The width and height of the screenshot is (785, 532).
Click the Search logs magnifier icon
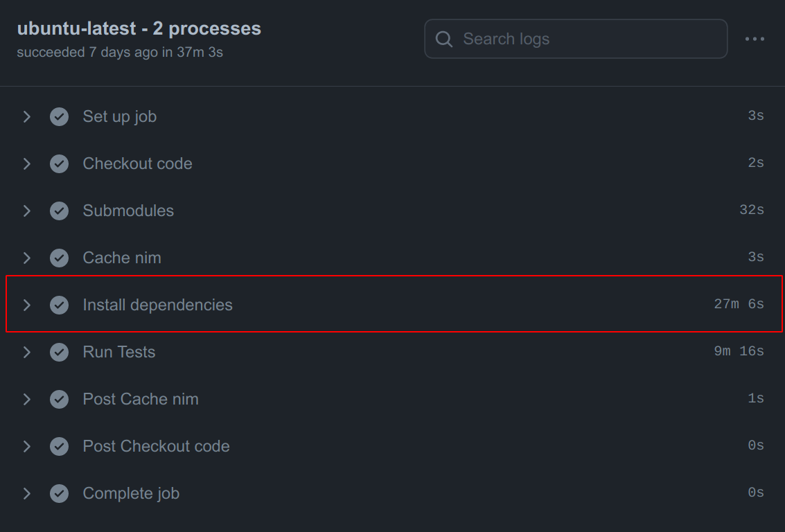coord(443,39)
